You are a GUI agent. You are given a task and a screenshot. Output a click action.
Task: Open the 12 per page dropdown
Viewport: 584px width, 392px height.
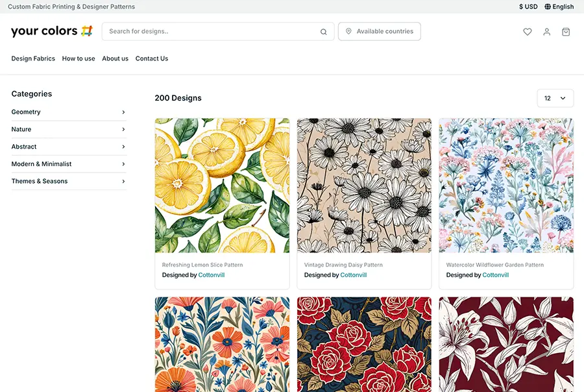point(555,98)
